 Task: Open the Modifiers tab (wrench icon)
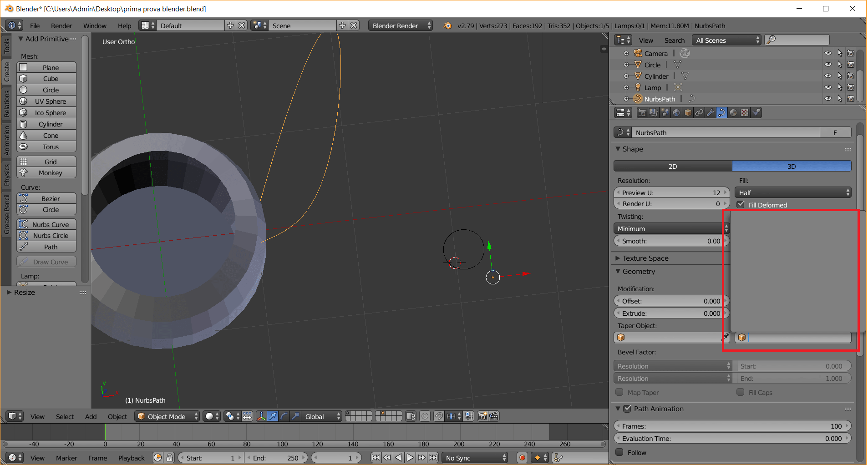[711, 113]
